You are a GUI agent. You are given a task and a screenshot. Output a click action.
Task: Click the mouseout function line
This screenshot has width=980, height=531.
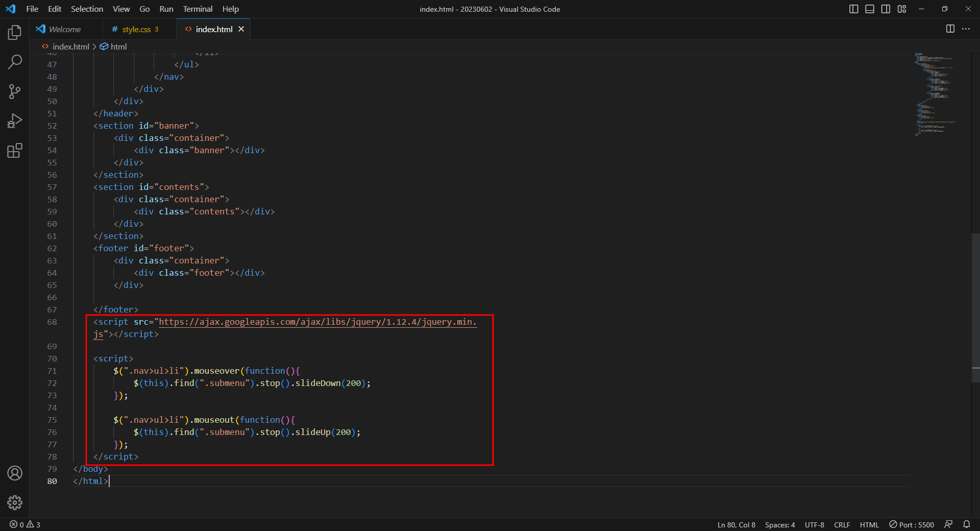pyautogui.click(x=204, y=420)
